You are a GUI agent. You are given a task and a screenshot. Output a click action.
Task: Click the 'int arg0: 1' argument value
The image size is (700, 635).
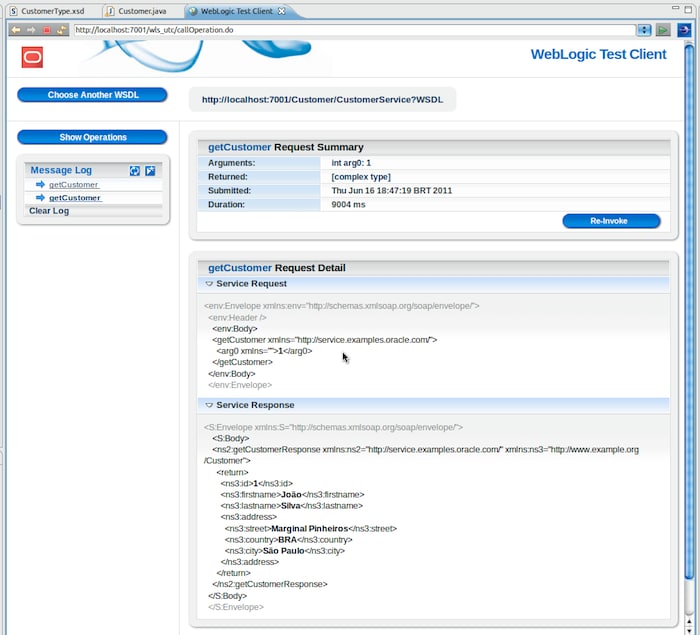(x=351, y=163)
